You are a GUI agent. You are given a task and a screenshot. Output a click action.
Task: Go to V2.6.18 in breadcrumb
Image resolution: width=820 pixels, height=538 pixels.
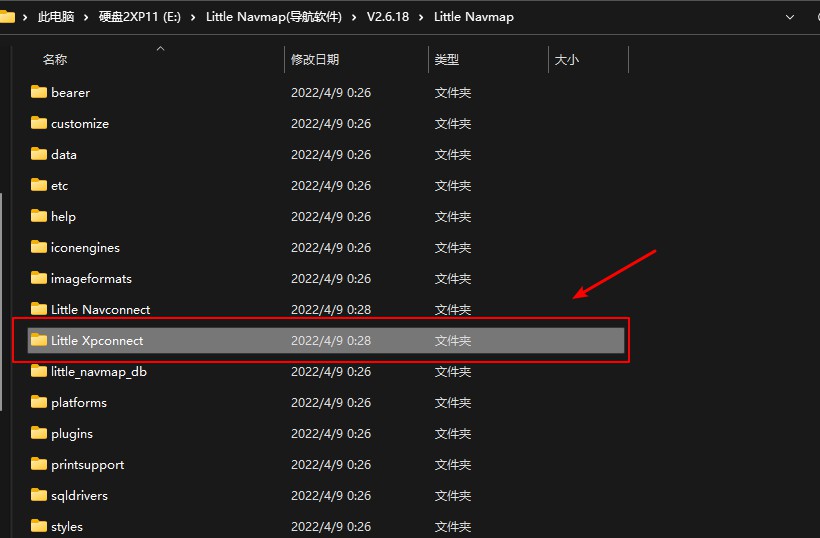[388, 17]
